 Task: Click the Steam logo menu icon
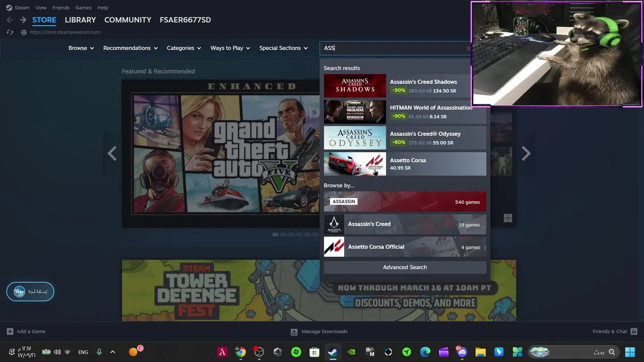point(9,8)
